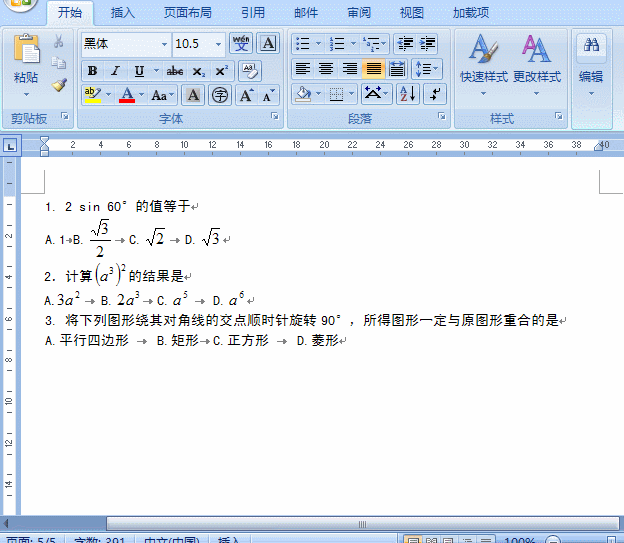Open line spacing dropdown
The width and height of the screenshot is (624, 543).
tap(427, 69)
